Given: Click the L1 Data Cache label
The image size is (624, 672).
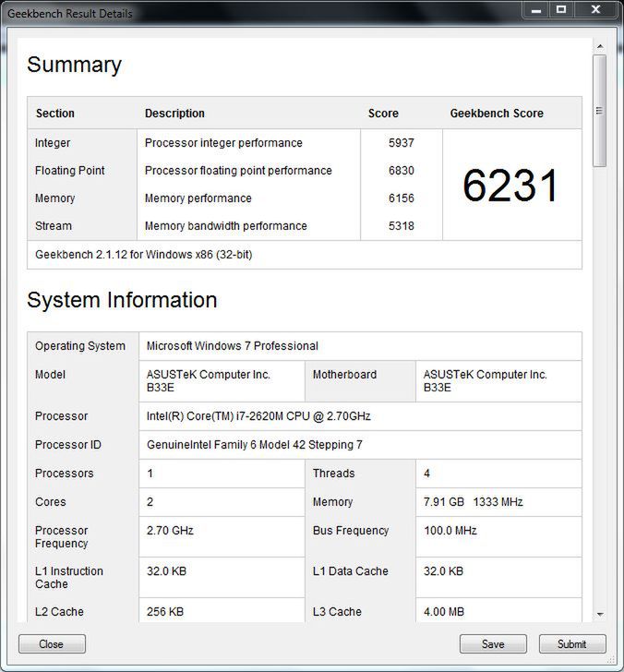Looking at the screenshot, I should [x=351, y=571].
